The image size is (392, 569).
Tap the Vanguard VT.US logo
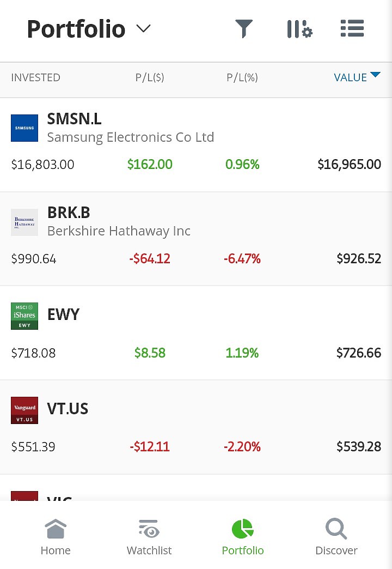24,410
